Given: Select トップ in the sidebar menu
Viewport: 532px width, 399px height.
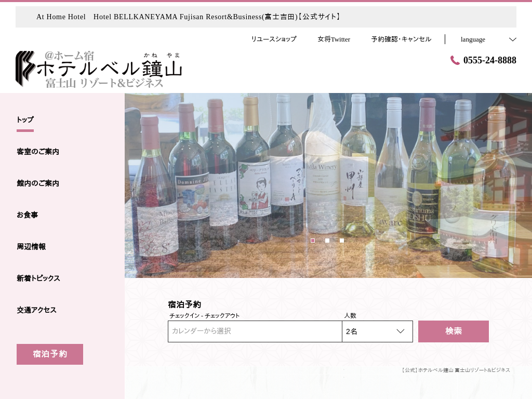Looking at the screenshot, I should pyautogui.click(x=25, y=120).
